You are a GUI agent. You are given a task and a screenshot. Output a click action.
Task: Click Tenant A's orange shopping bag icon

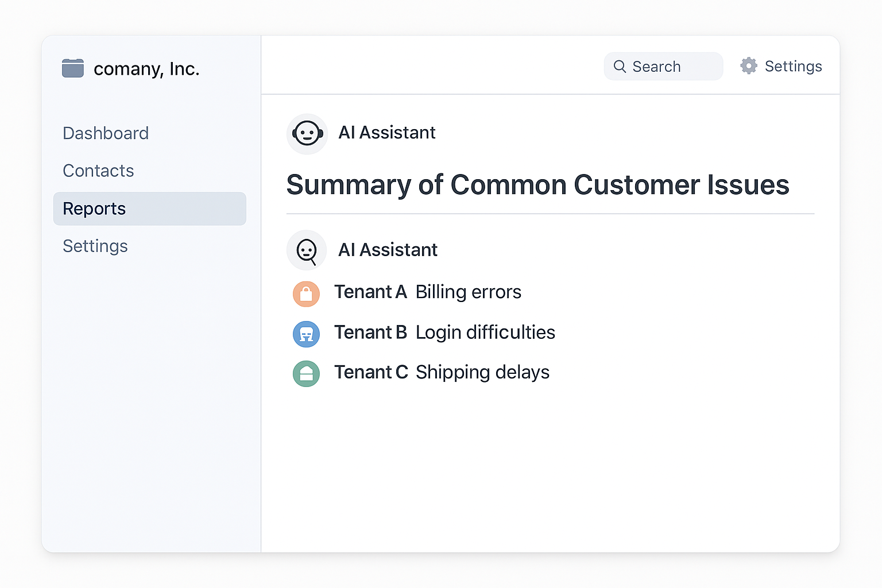pos(306,293)
